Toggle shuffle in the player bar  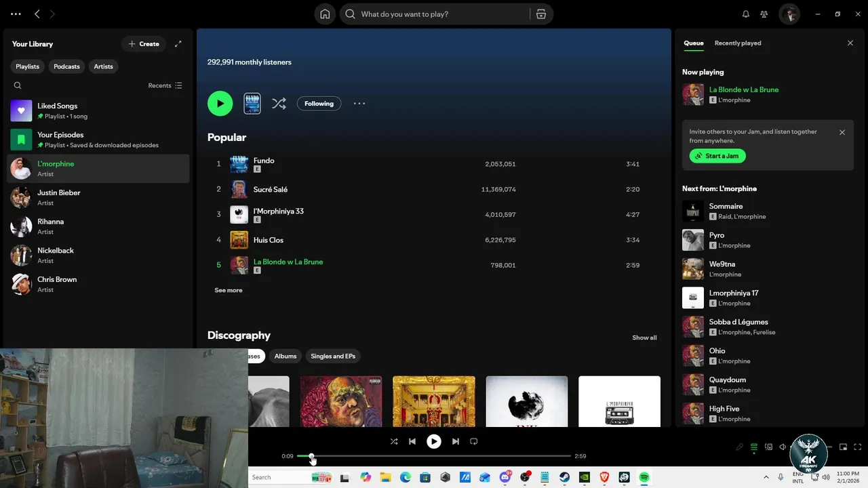(x=394, y=441)
